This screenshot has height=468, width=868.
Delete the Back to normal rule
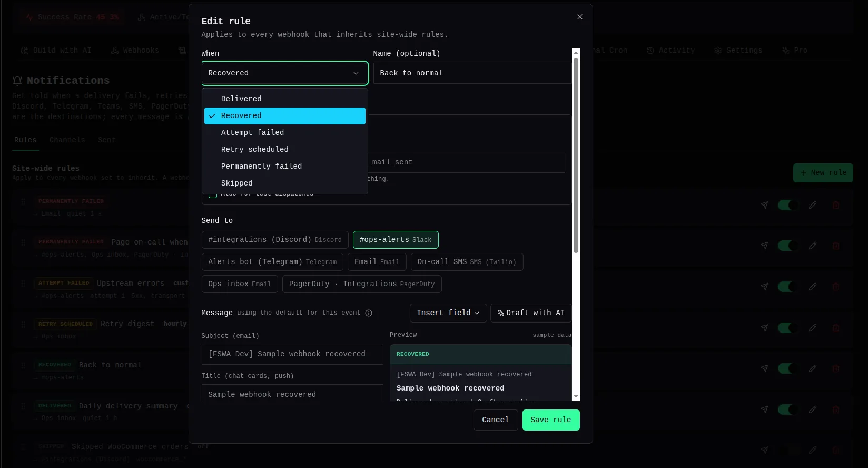836,368
